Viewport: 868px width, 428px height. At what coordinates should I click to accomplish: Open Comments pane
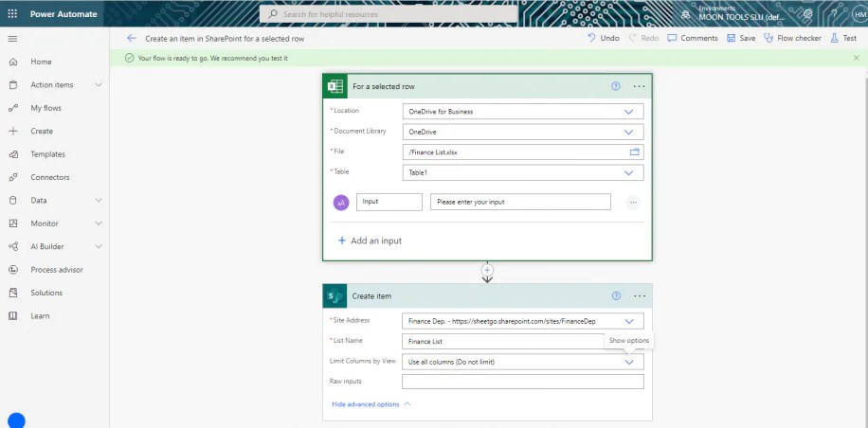pyautogui.click(x=693, y=38)
